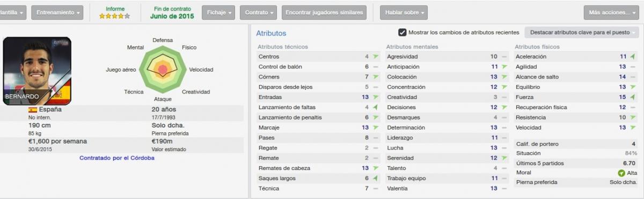Click the Spanish flag next to España
Viewport: 644px width, 199px height.
pyautogui.click(x=32, y=110)
